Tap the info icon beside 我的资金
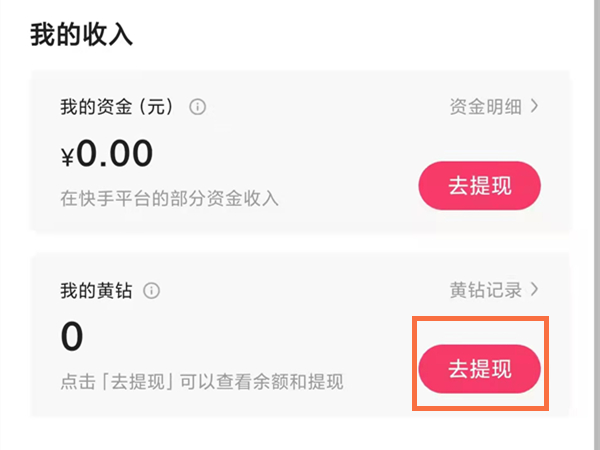 (x=198, y=107)
